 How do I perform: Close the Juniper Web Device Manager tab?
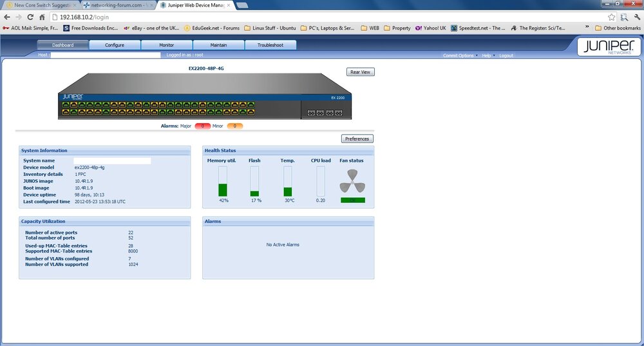(x=229, y=5)
